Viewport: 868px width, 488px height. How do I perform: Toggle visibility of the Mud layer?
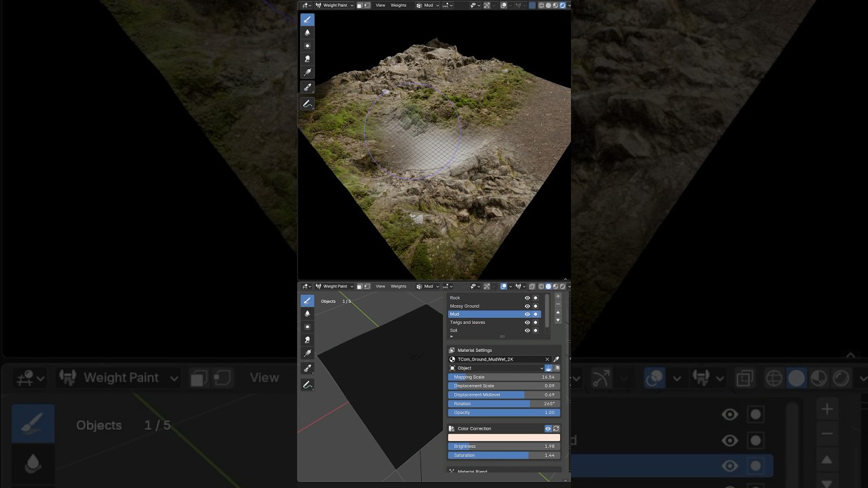[527, 314]
